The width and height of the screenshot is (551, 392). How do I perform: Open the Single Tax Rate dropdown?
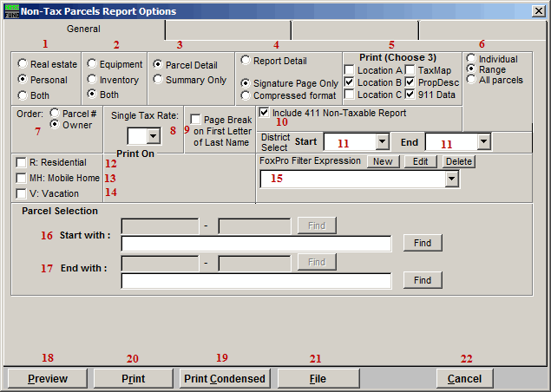pyautogui.click(x=153, y=136)
